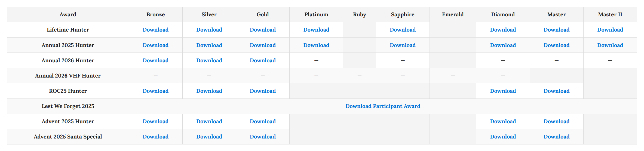
Task: Open Lest We Forget Participant Award download
Action: 383,106
